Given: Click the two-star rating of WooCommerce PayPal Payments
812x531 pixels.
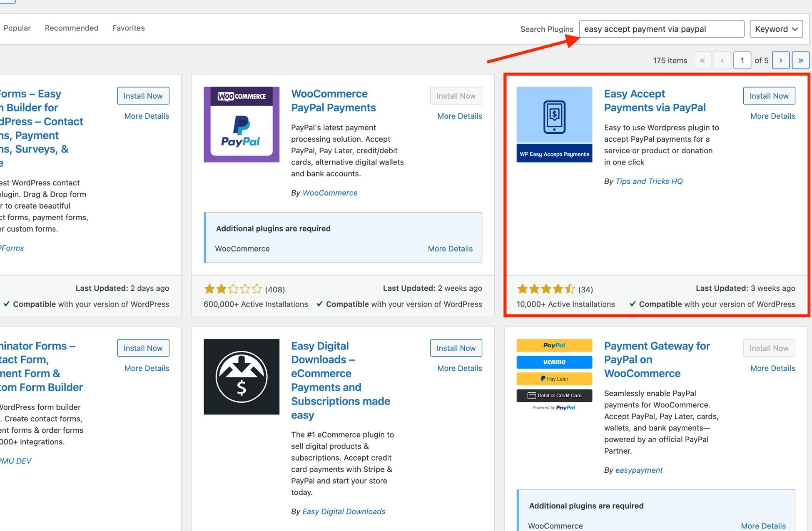Looking at the screenshot, I should pyautogui.click(x=233, y=289).
